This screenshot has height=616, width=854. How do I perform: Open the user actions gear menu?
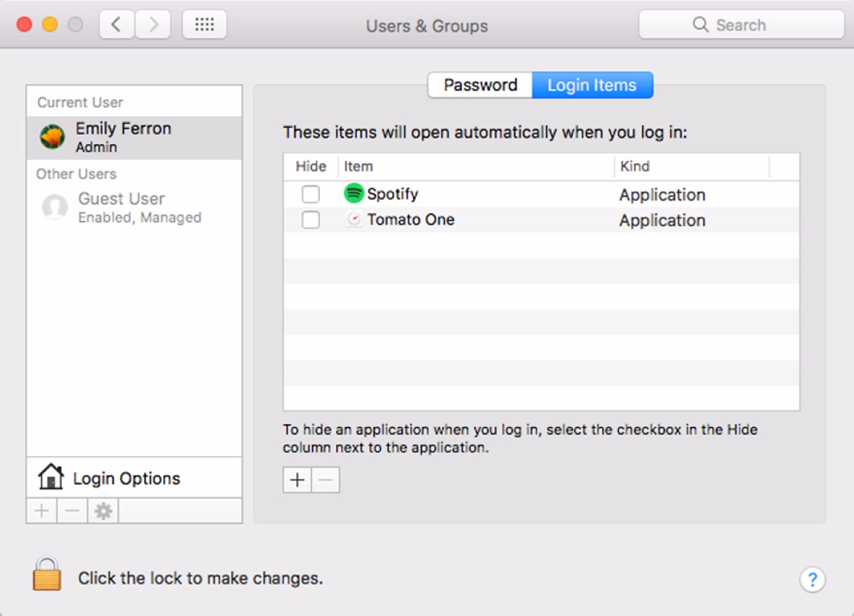[x=103, y=511]
